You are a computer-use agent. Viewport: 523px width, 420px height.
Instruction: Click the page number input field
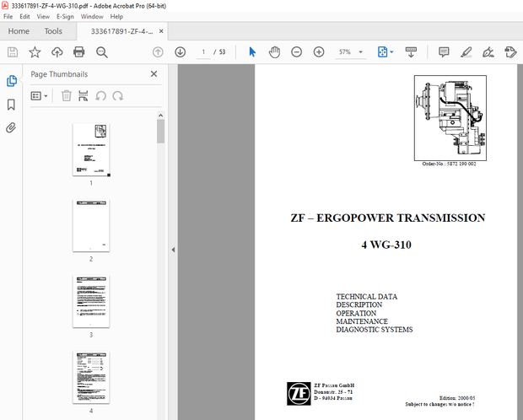click(203, 52)
